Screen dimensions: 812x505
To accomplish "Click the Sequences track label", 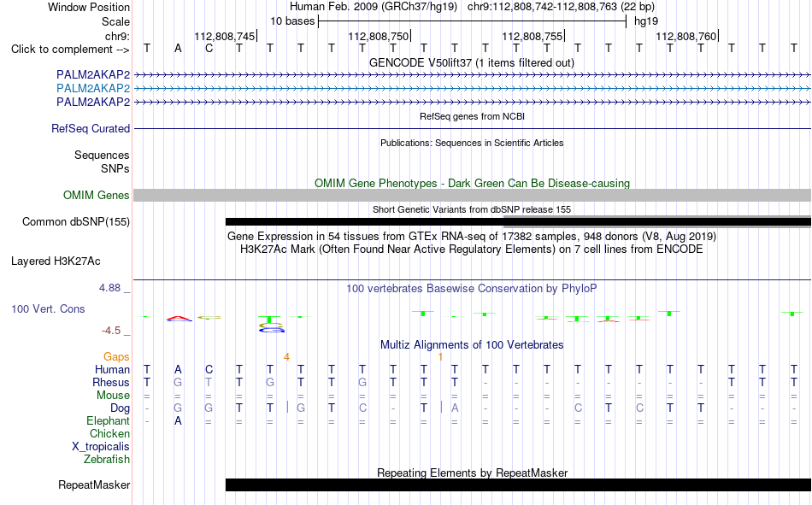I will click(x=102, y=155).
